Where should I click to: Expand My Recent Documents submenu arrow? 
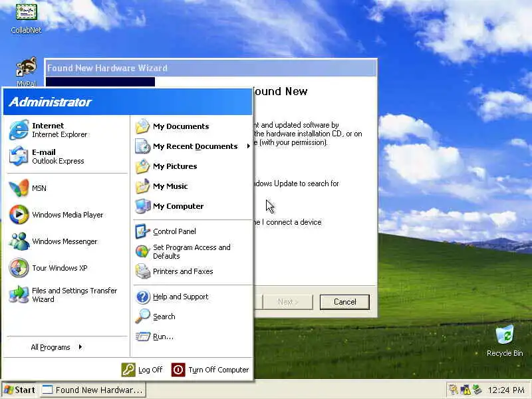[248, 146]
